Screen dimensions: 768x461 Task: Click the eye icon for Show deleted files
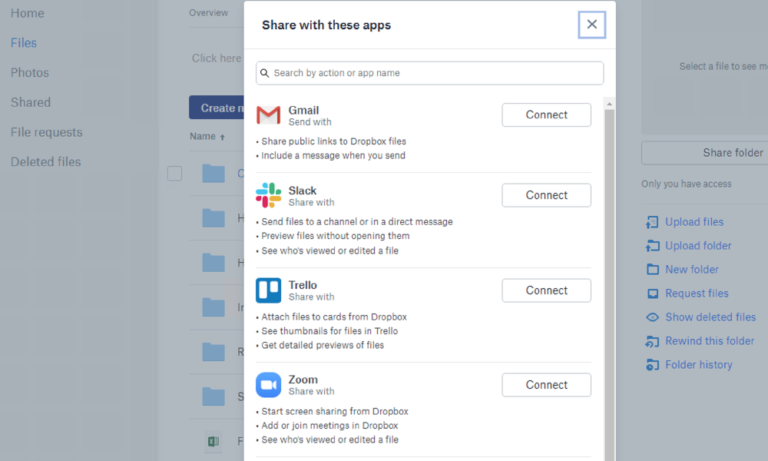click(x=652, y=317)
